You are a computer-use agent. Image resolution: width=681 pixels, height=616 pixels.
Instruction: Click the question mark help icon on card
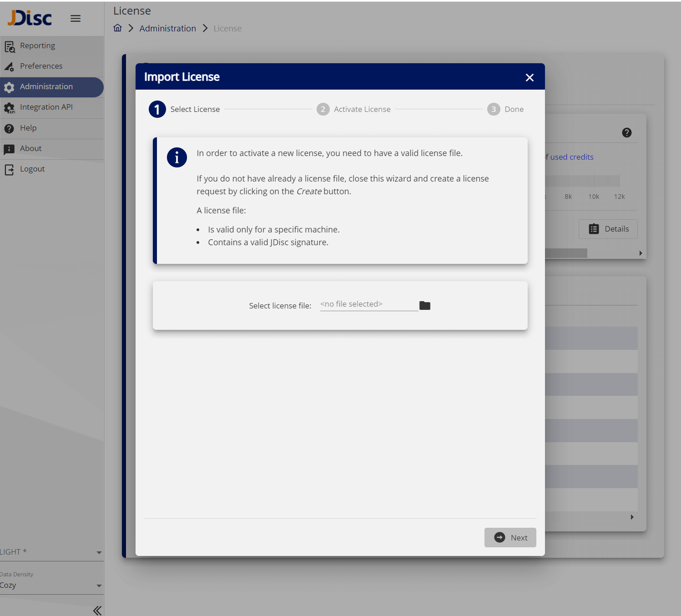pyautogui.click(x=626, y=133)
